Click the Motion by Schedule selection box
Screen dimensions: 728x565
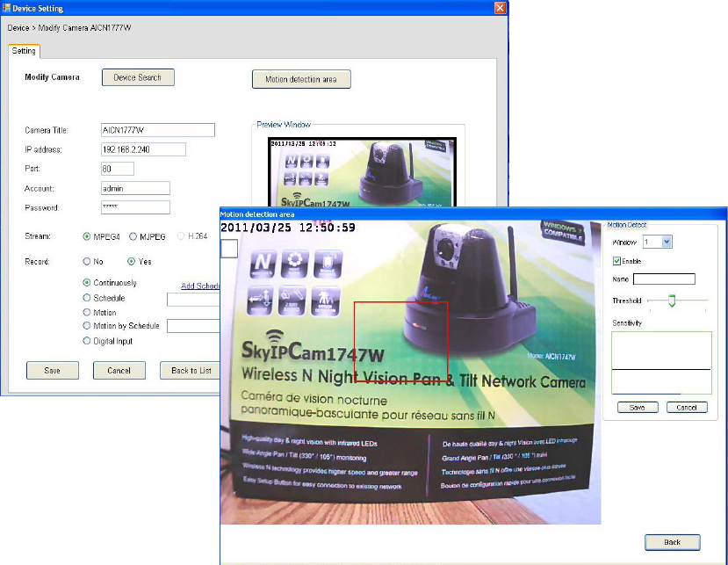point(193,326)
